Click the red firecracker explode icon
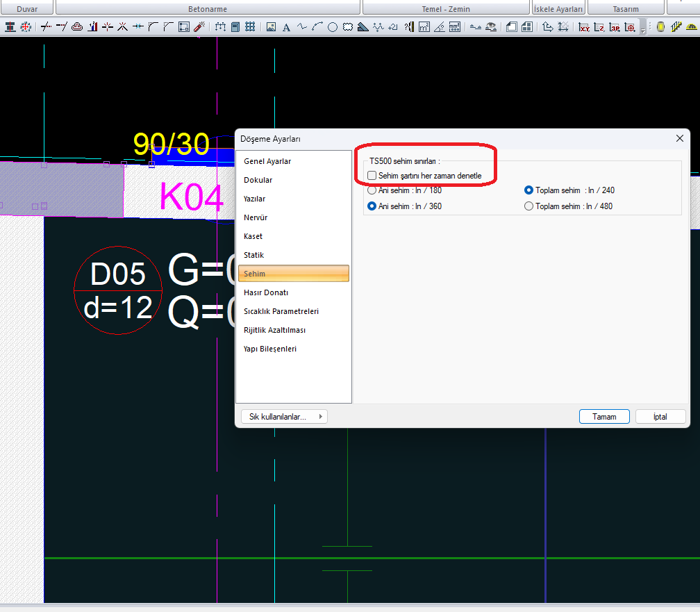This screenshot has height=612, width=700. [199, 27]
